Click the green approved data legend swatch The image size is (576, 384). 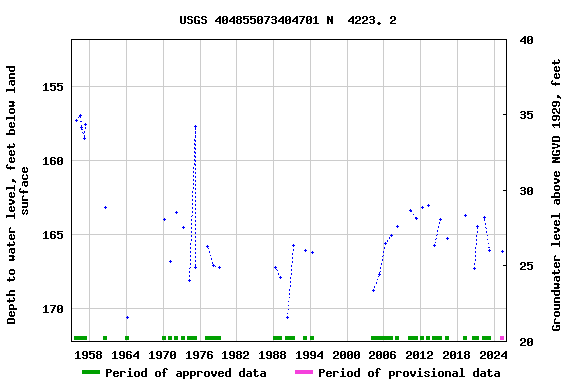(91, 372)
